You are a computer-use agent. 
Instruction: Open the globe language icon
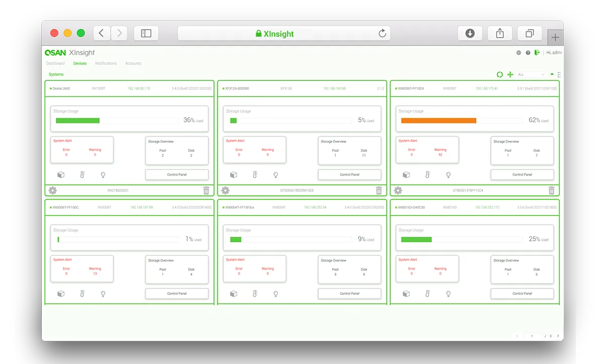518,53
